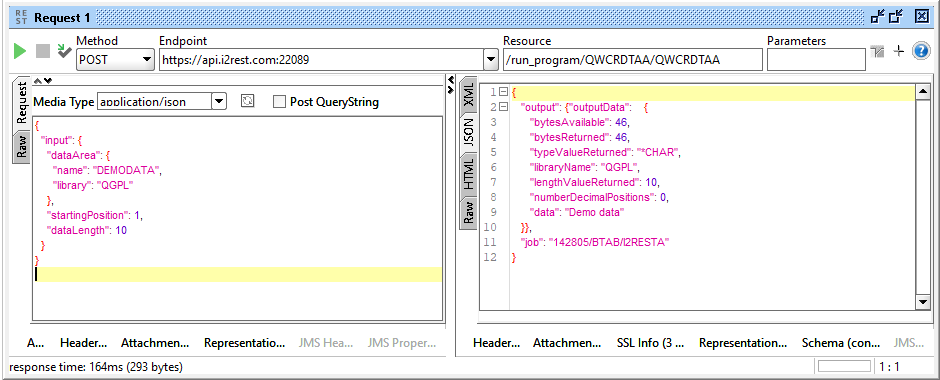Open the Method POST dropdown
The height and width of the screenshot is (380, 940).
click(x=115, y=59)
